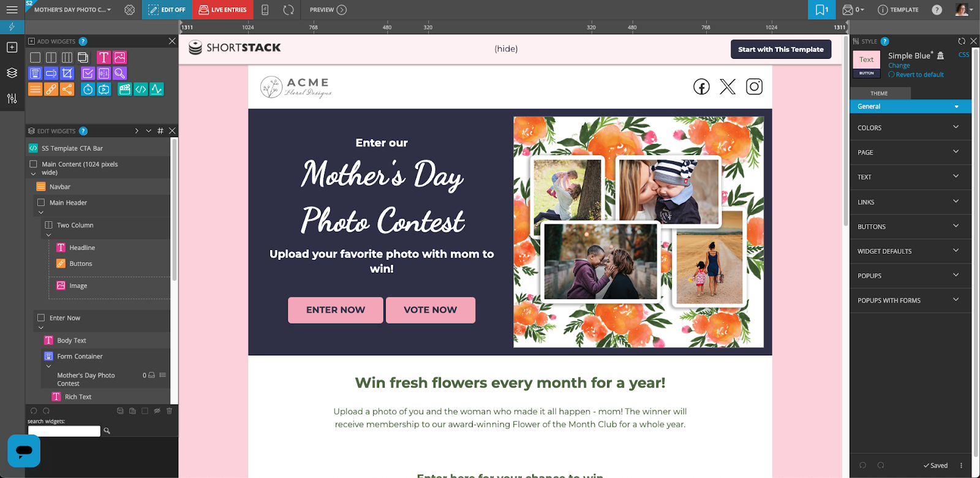The image size is (980, 478).
Task: Toggle visibility of selected widget
Action: 157,411
